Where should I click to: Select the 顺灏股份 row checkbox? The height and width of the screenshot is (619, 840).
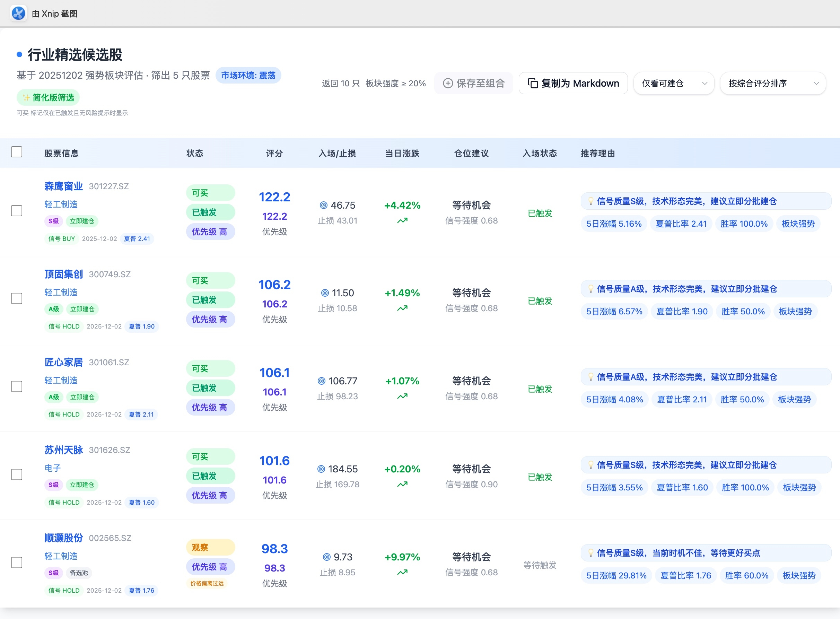click(x=17, y=563)
